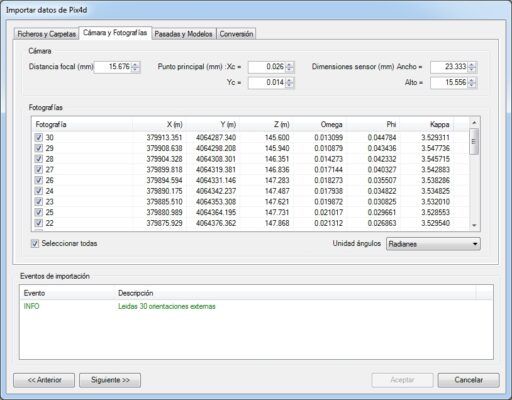Click the photo list scroll-up arrow
The width and height of the screenshot is (512, 400).
474,123
